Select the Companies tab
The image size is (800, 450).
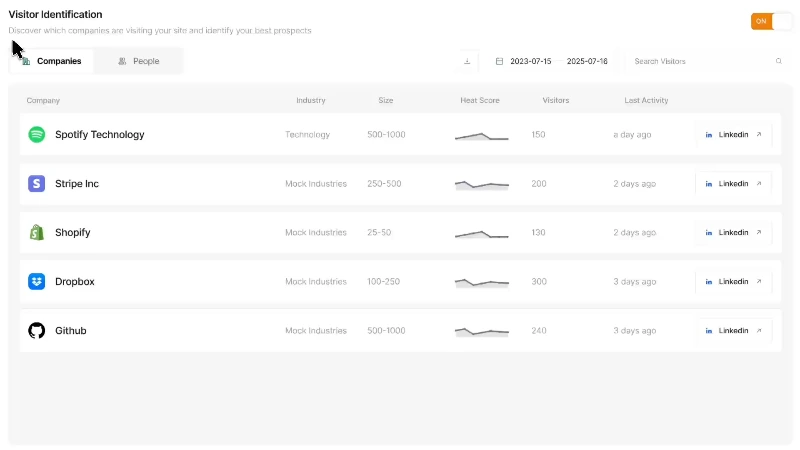52,61
